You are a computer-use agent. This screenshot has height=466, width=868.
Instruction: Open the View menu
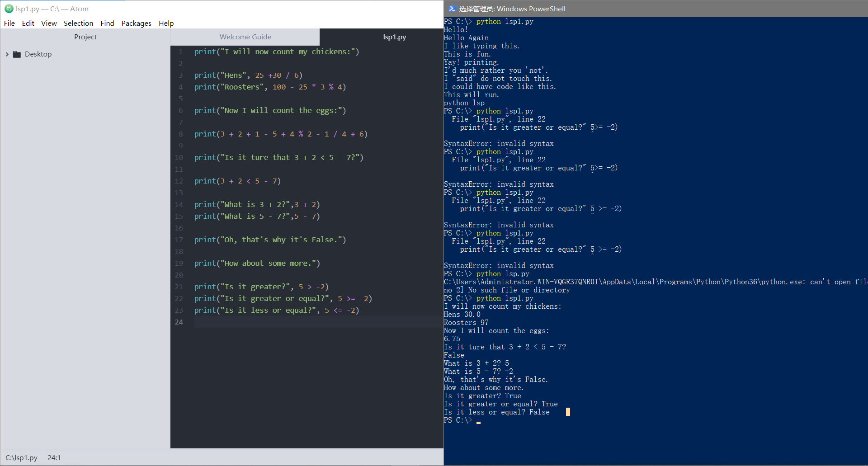pyautogui.click(x=49, y=23)
